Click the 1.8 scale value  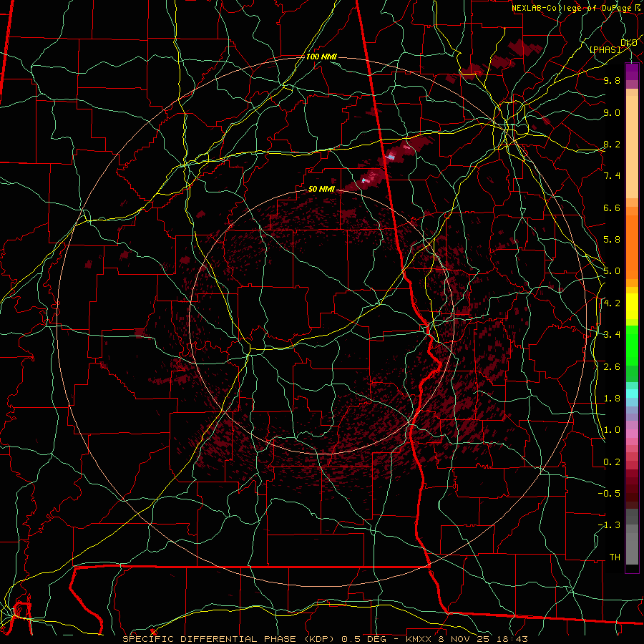(x=612, y=399)
